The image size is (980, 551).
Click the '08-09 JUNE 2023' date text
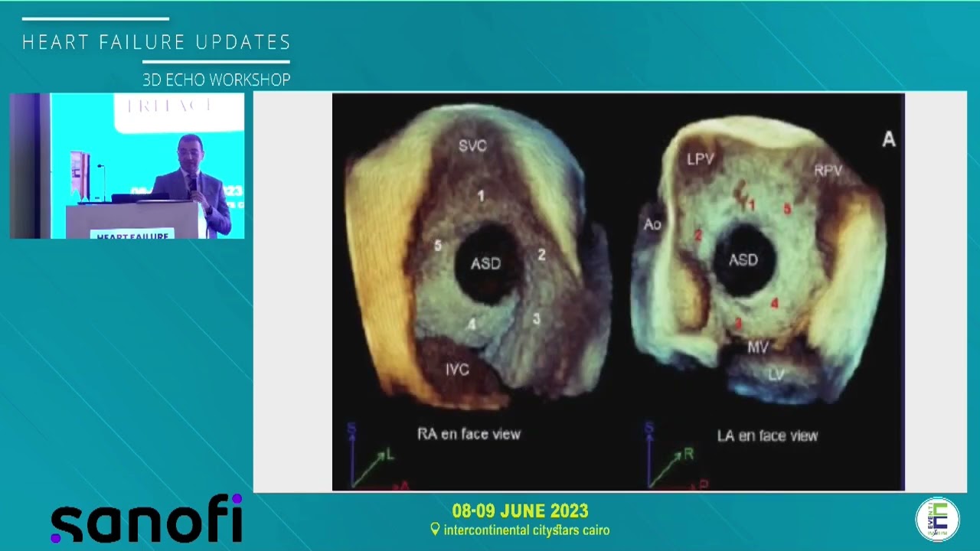pos(520,510)
